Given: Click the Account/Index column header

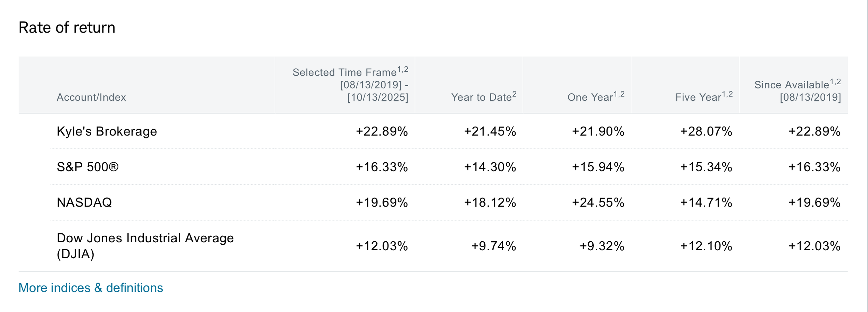Looking at the screenshot, I should [91, 97].
